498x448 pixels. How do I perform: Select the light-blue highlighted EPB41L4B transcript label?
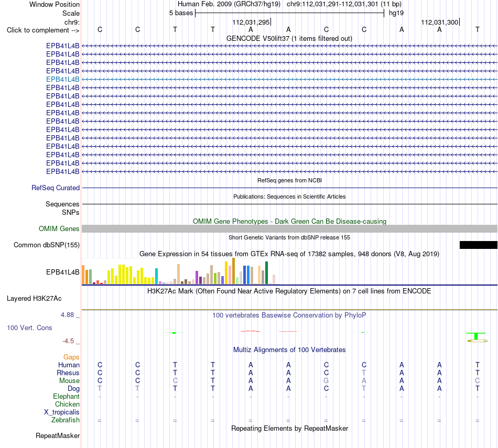62,79
